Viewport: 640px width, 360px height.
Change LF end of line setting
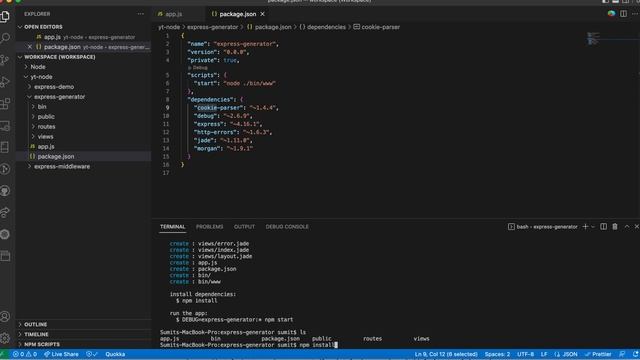click(544, 354)
